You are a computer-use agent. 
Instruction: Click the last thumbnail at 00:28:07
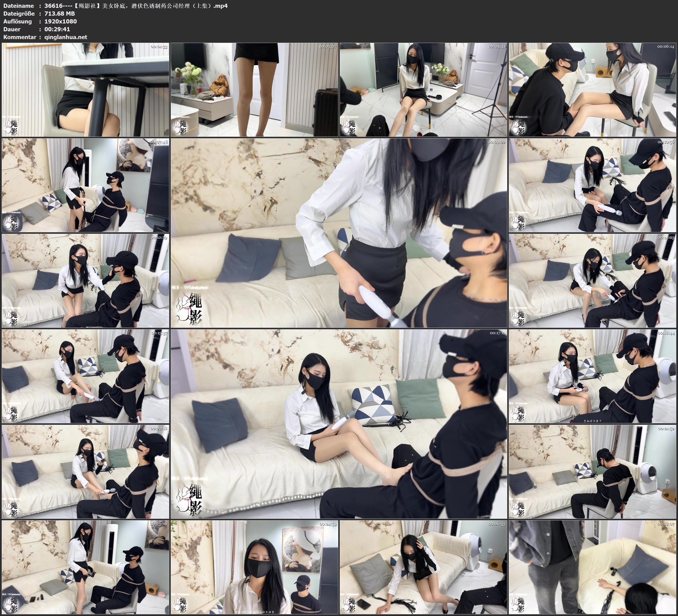coord(592,567)
